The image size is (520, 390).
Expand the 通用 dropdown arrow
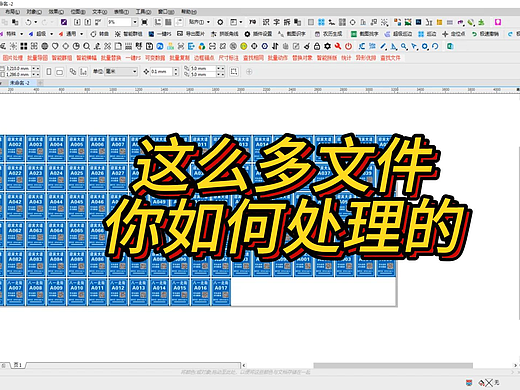point(81,34)
